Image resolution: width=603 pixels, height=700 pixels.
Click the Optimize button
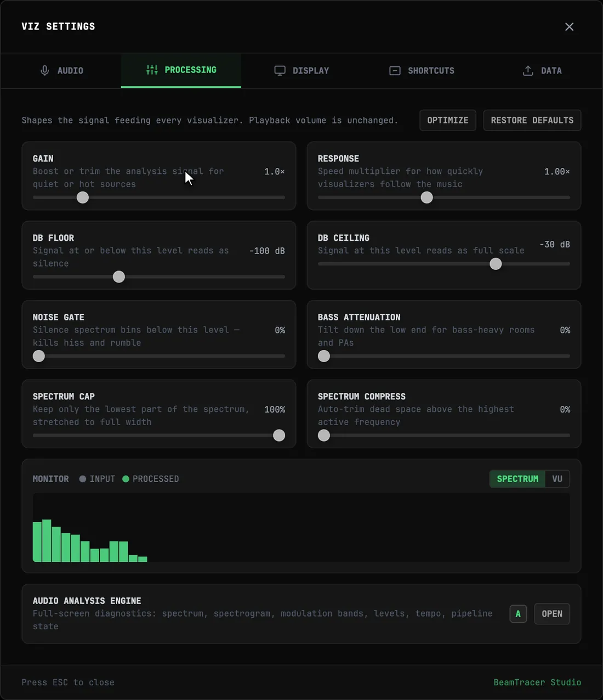448,120
